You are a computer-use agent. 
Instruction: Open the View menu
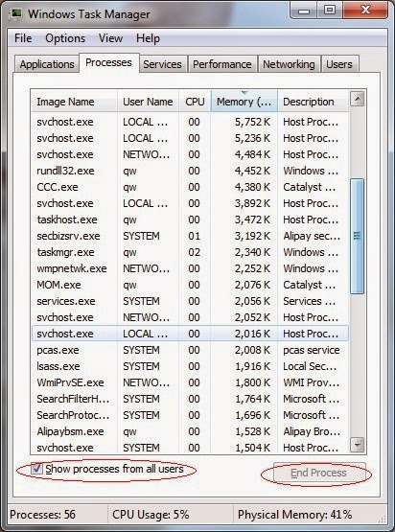coord(110,38)
